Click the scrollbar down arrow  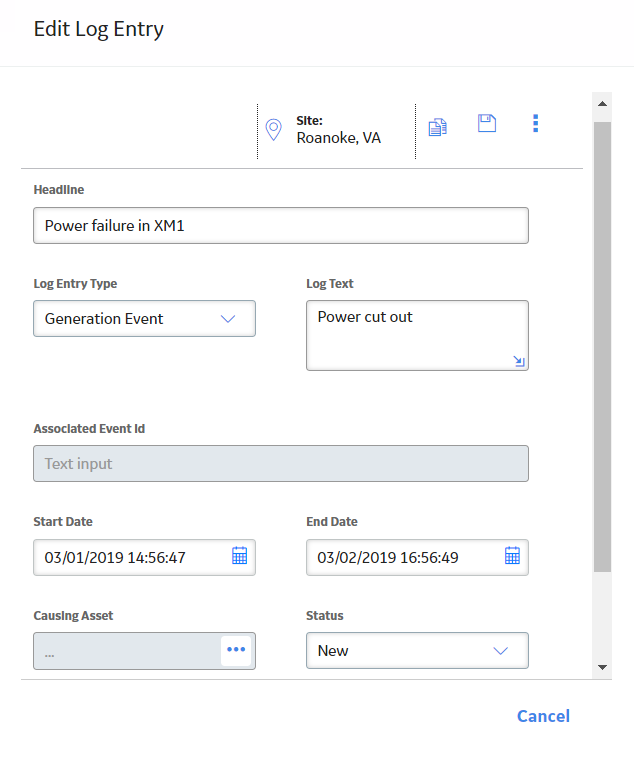point(603,668)
